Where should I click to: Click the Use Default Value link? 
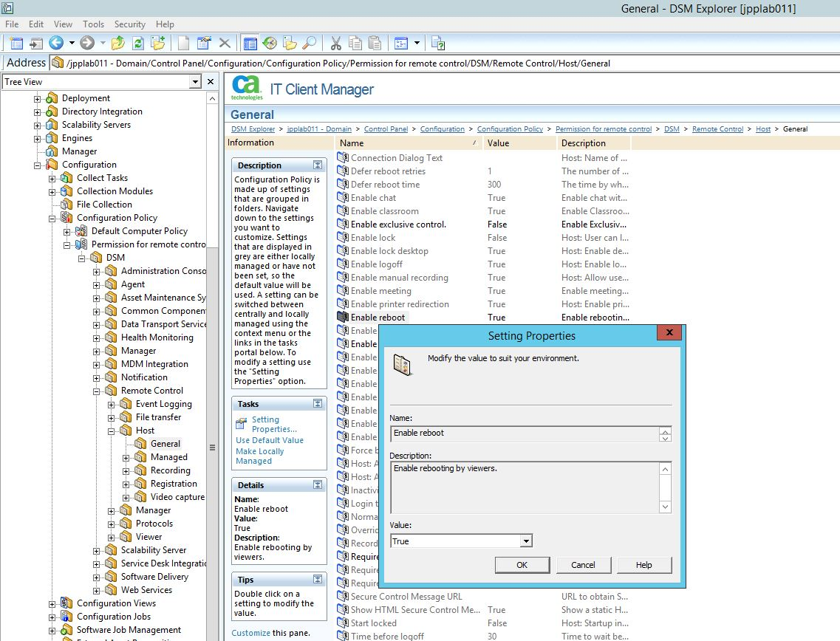(270, 440)
